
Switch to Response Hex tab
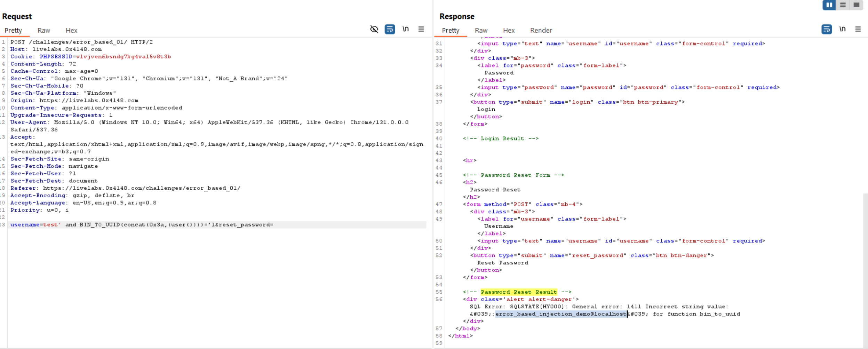tap(509, 31)
